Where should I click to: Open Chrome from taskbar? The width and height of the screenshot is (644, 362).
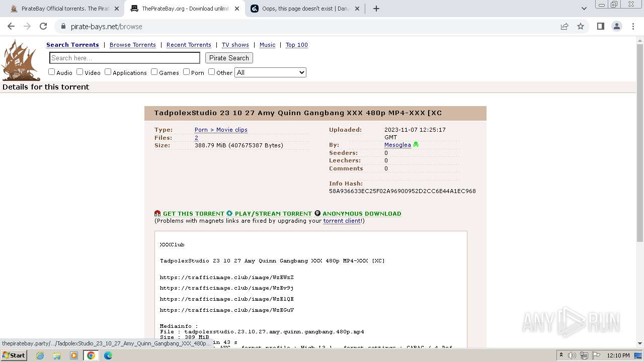[91, 355]
